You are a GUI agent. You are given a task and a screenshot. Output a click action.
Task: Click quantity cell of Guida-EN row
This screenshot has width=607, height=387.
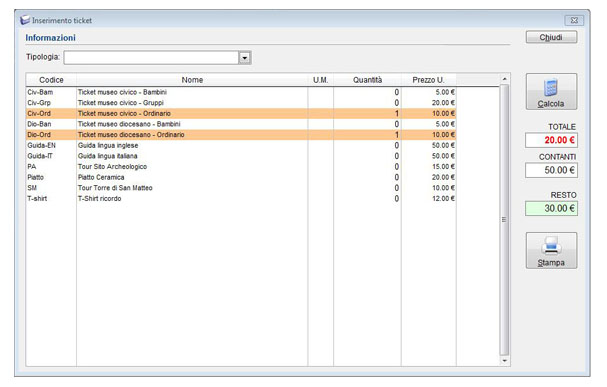pyautogui.click(x=367, y=145)
